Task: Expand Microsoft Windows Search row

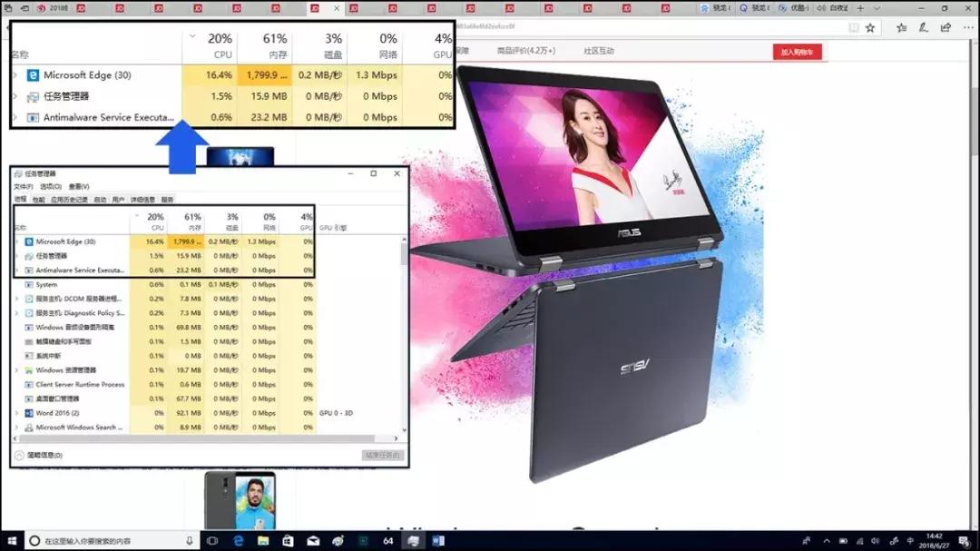Action: (17, 428)
